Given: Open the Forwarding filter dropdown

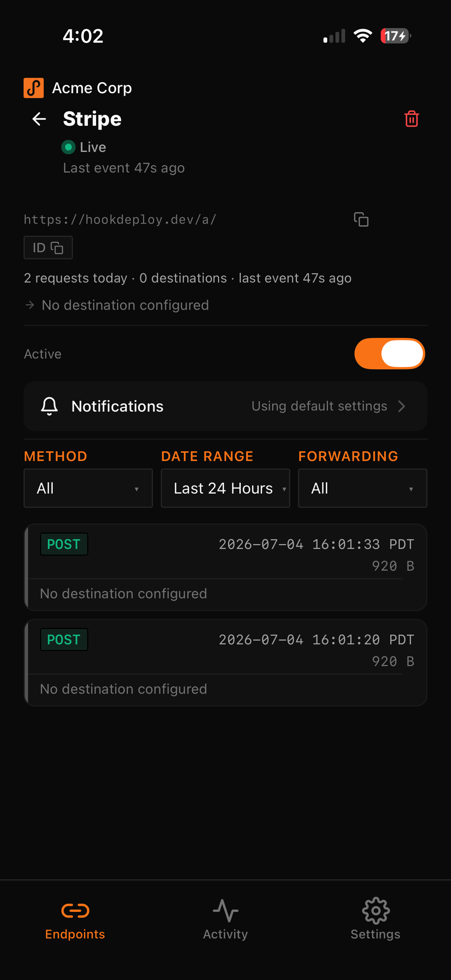Looking at the screenshot, I should (x=363, y=488).
